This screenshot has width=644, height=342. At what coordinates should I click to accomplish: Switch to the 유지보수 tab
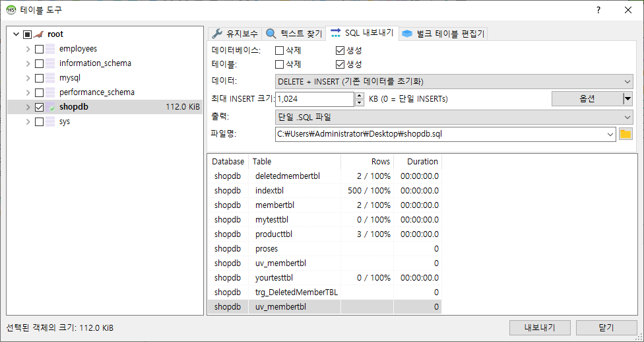pyautogui.click(x=235, y=34)
